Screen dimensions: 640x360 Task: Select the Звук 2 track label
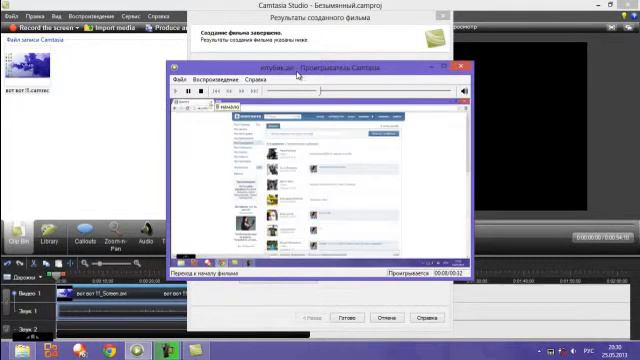(28, 329)
